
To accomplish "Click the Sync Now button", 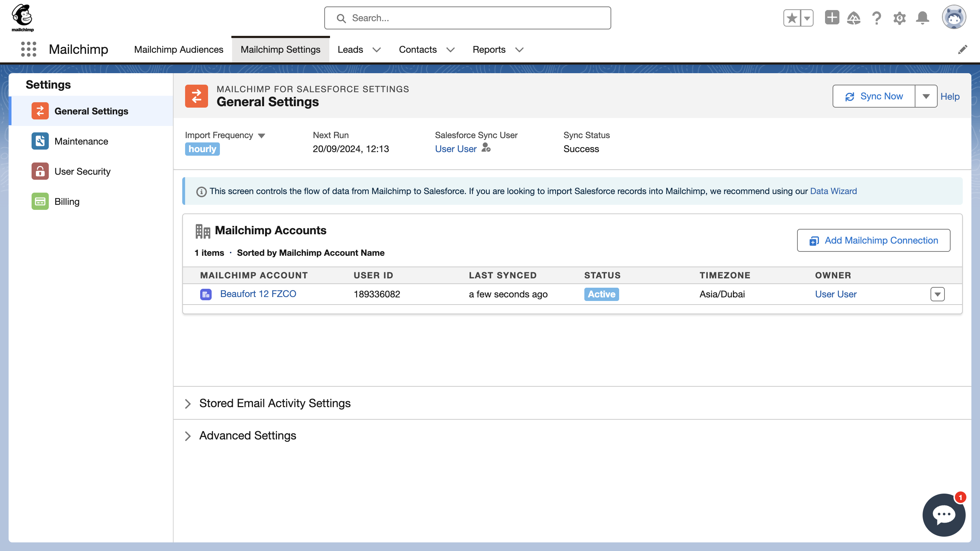I will pos(874,96).
